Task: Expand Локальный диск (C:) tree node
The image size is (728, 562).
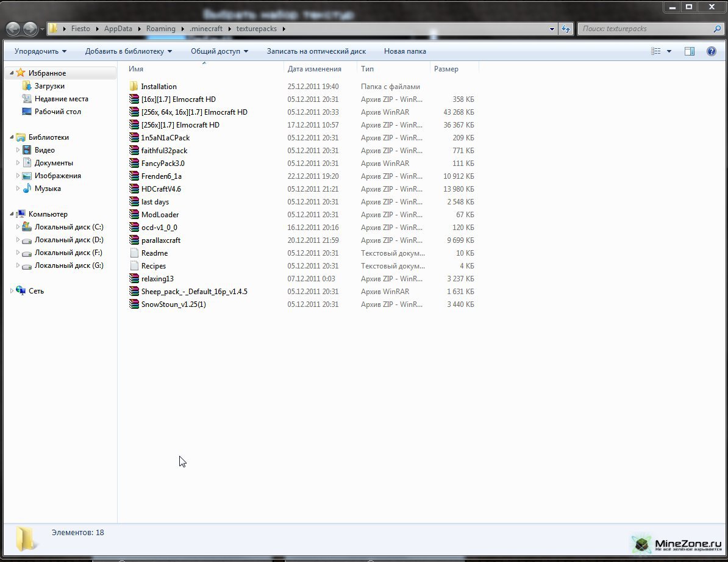Action: (18, 227)
